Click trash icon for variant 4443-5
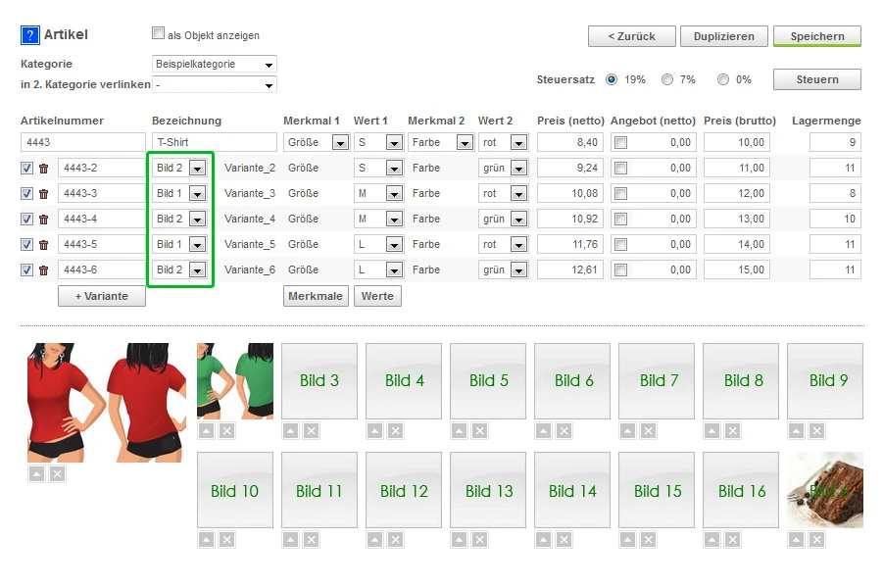This screenshot has width=883, height=588. click(43, 245)
